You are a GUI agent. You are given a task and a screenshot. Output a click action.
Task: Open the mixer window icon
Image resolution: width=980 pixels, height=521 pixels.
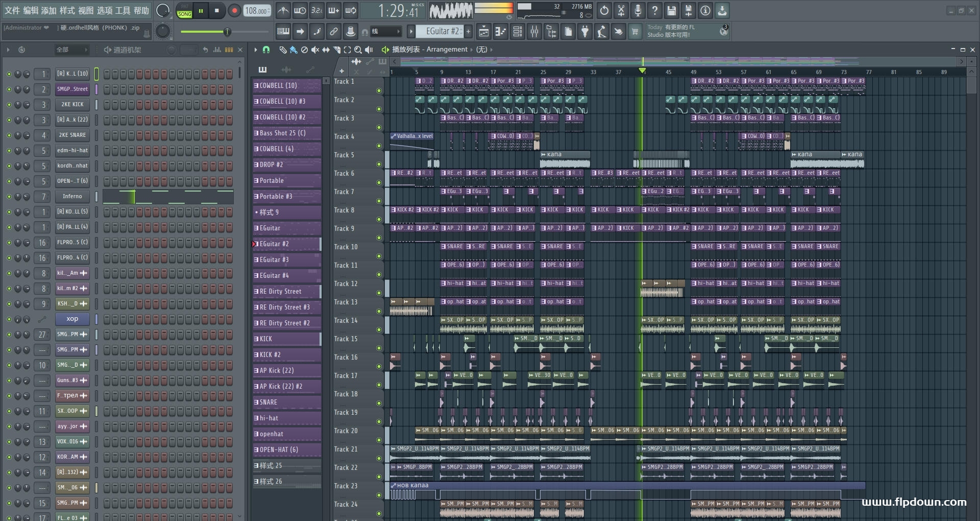point(534,32)
